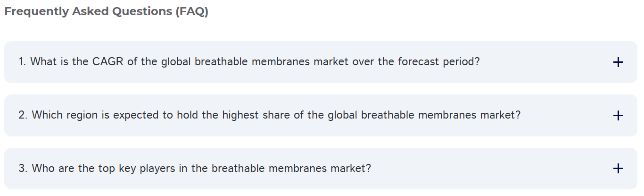Screen dimensions: 644x196
Task: Click the empty area of the second FAQ row
Action: click(x=566, y=116)
